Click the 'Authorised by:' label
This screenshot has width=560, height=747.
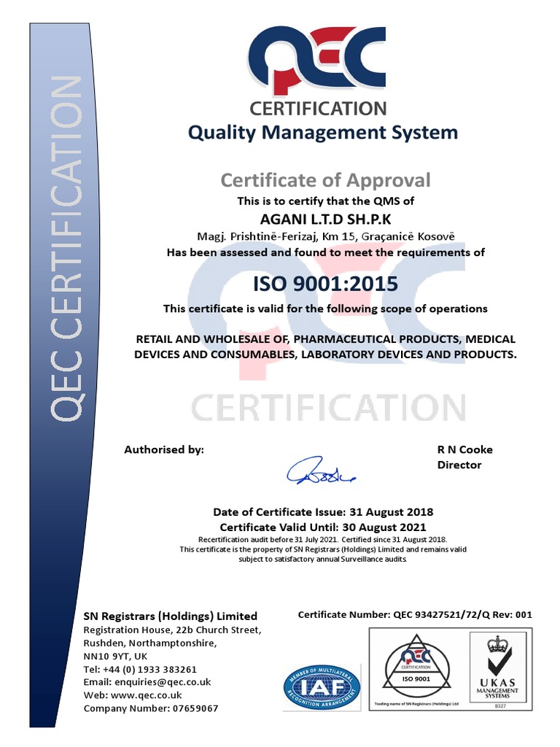point(164,449)
